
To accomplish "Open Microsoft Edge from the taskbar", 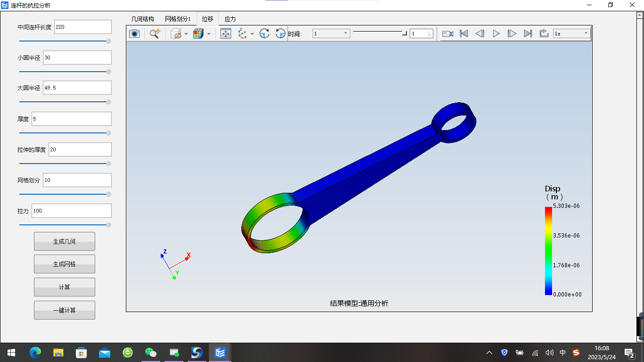I will pyautogui.click(x=35, y=352).
